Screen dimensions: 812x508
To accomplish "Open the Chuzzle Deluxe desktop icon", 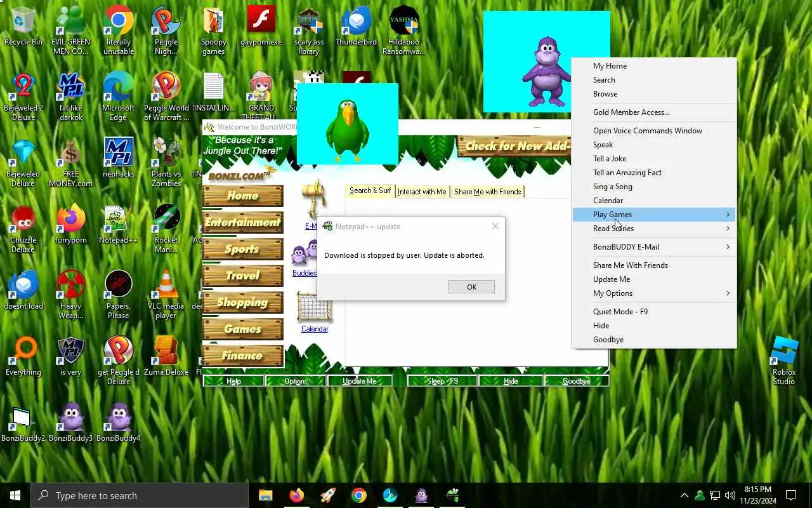I will pos(23,229).
